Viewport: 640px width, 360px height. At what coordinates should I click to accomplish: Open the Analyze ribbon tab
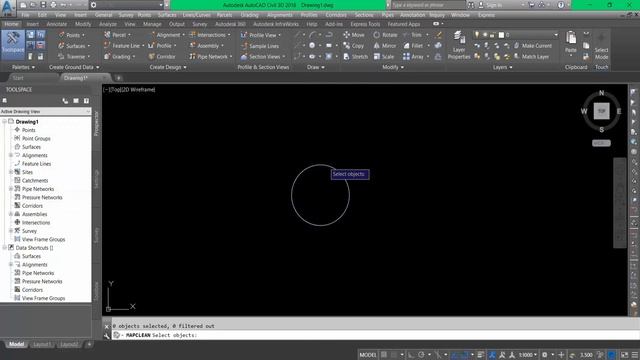(108, 24)
